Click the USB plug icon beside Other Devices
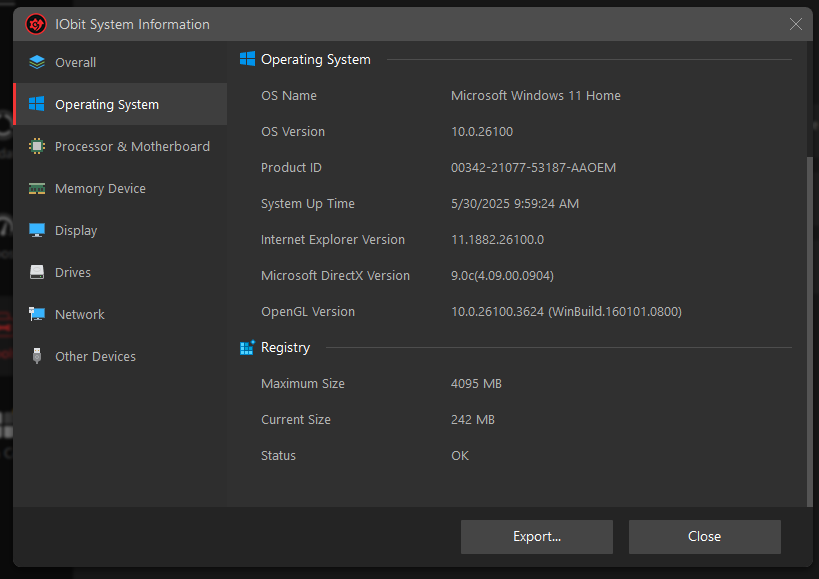The width and height of the screenshot is (819, 579). coord(37,356)
